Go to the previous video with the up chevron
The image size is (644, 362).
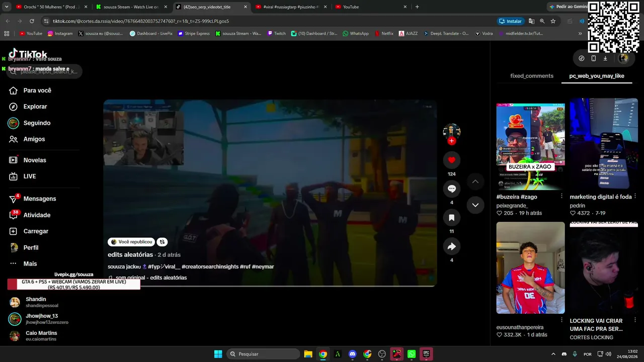tap(475, 182)
